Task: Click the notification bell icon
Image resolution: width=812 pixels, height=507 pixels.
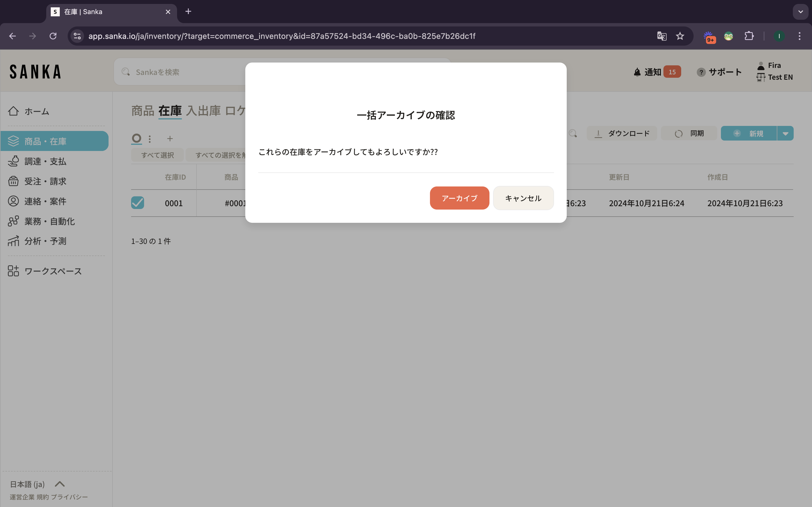Action: coord(637,72)
